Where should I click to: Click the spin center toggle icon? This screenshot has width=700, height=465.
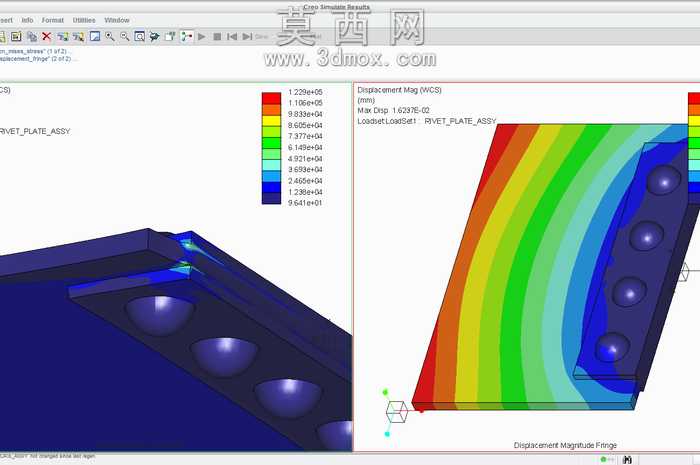(187, 37)
